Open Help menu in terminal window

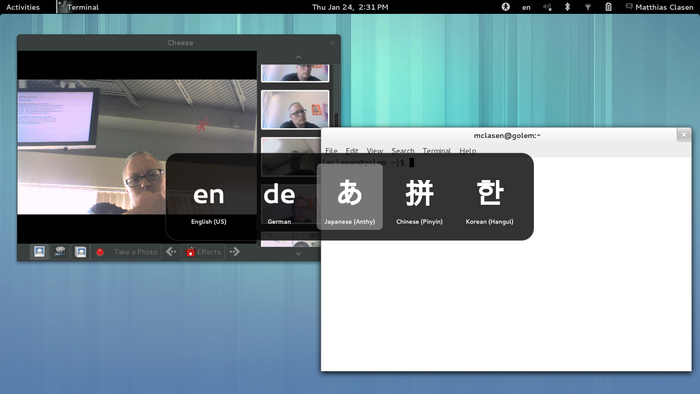tap(467, 151)
